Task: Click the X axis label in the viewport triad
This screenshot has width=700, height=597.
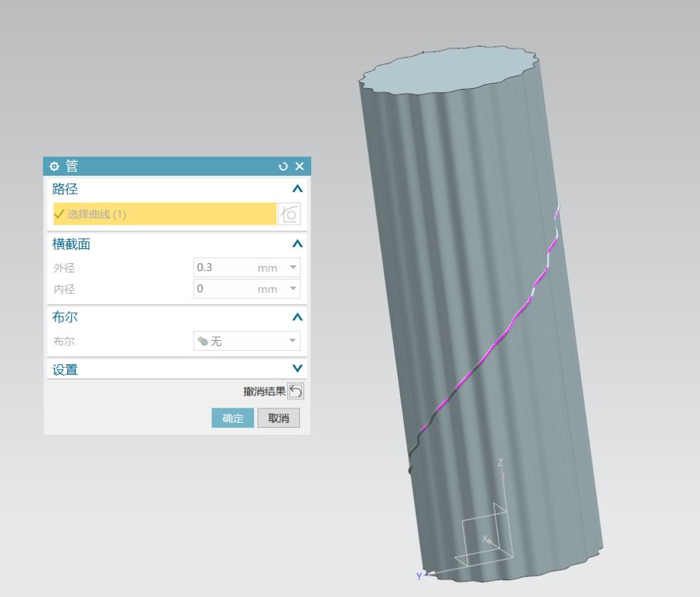Action: tap(486, 539)
